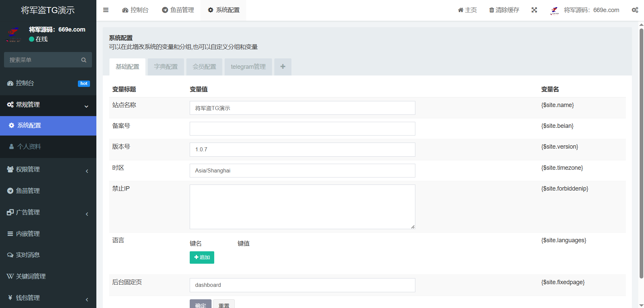Toggle the sidebar with the hamburger icon
The height and width of the screenshot is (308, 644).
(106, 10)
